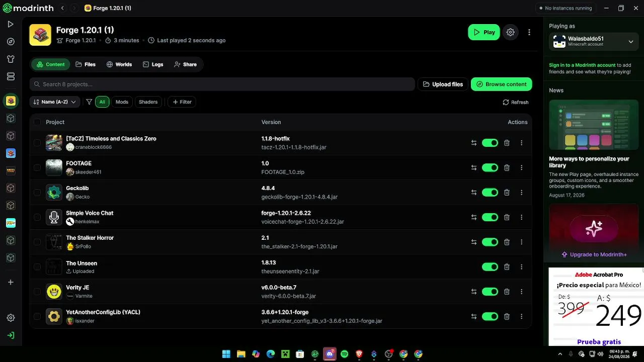Switch to the Files tab
Screen dimensions: 644x362
86,64
